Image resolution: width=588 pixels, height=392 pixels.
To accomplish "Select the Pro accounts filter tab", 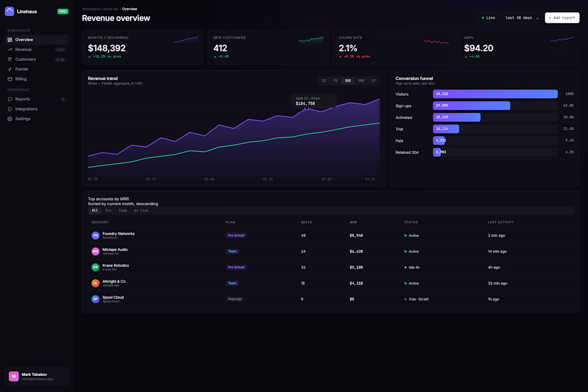I will pos(108,211).
